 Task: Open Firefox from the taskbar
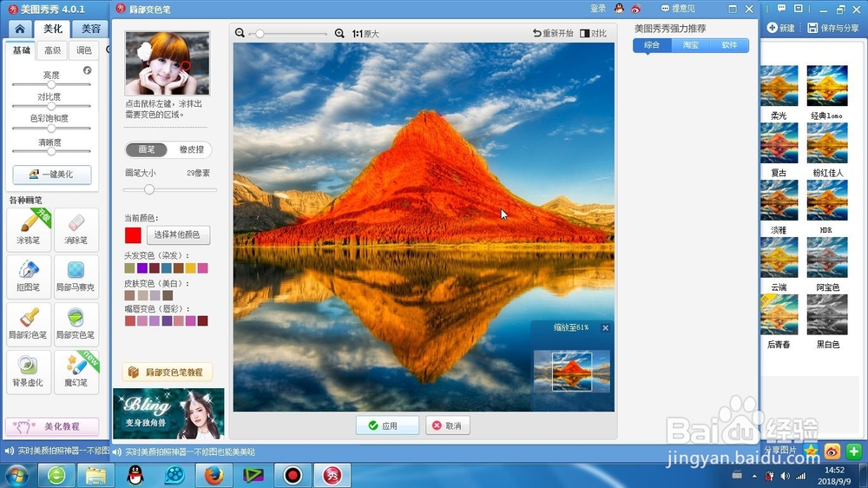click(214, 475)
